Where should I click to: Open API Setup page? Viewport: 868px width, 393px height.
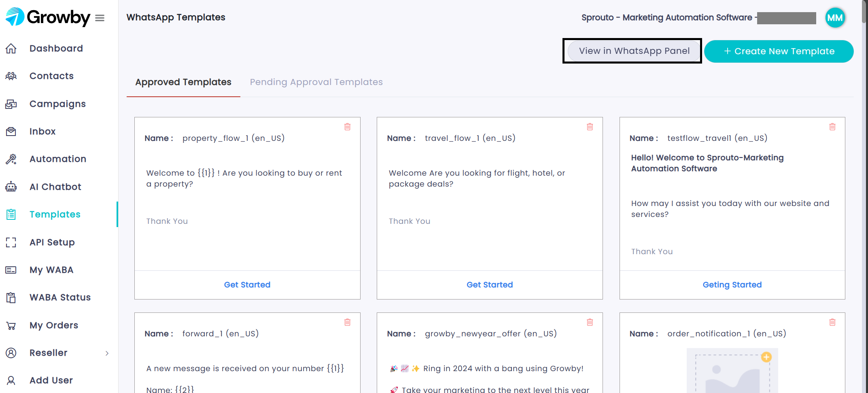(52, 242)
